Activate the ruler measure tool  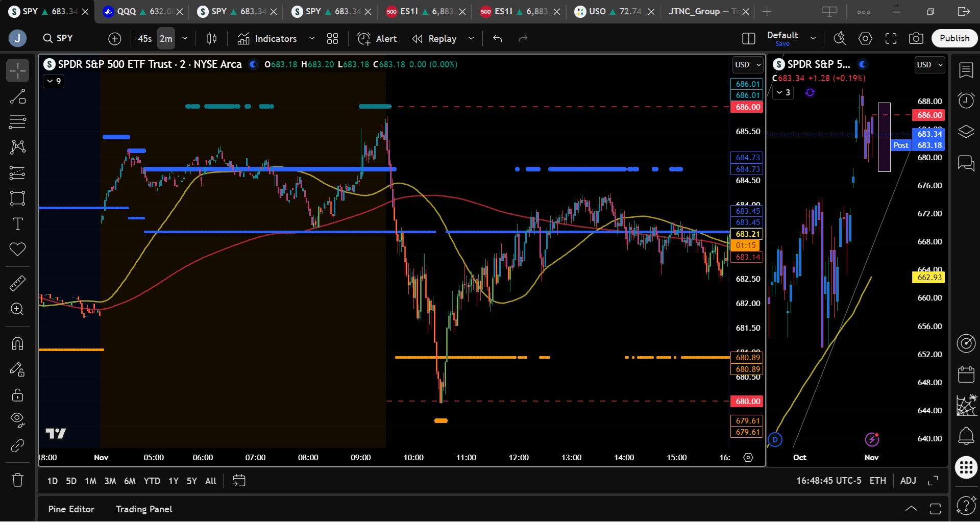tap(17, 283)
